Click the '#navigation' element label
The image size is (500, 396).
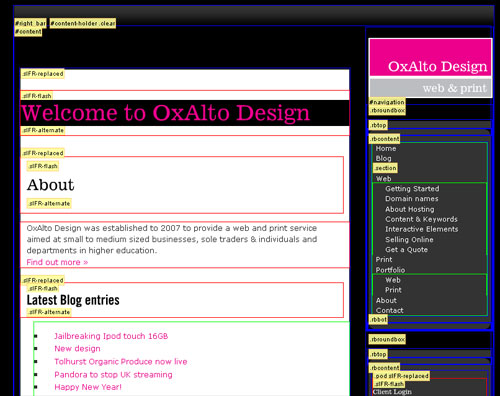(x=387, y=102)
